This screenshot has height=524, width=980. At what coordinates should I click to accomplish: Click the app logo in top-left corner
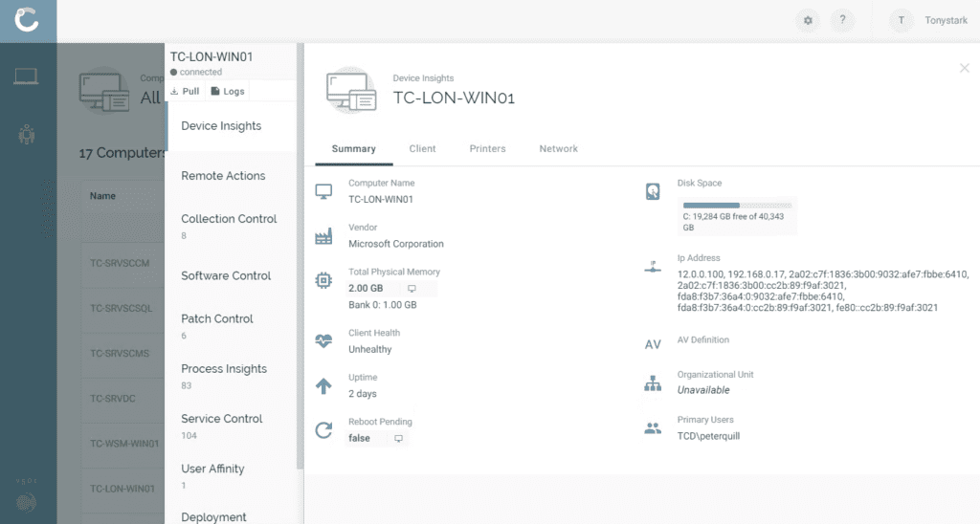pos(27,19)
